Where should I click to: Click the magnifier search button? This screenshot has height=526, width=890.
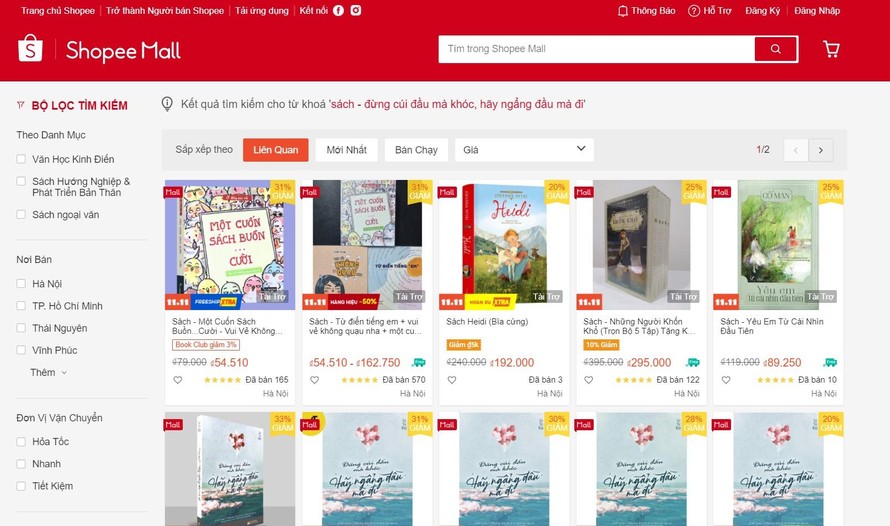pyautogui.click(x=775, y=49)
